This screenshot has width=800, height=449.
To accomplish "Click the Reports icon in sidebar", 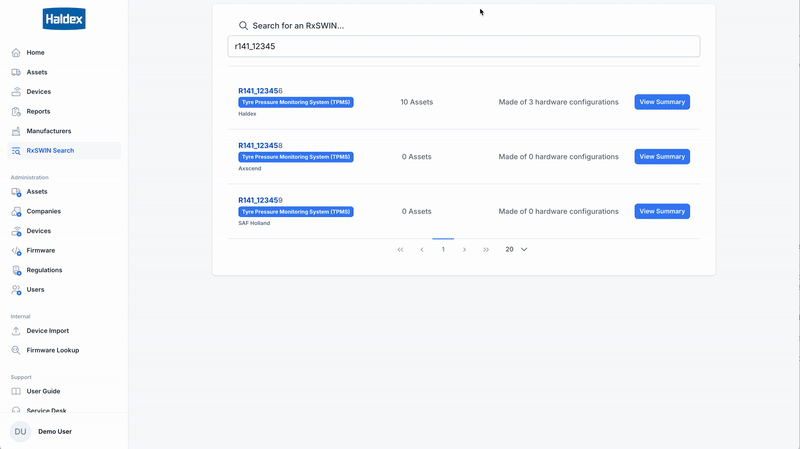I will pos(16,112).
